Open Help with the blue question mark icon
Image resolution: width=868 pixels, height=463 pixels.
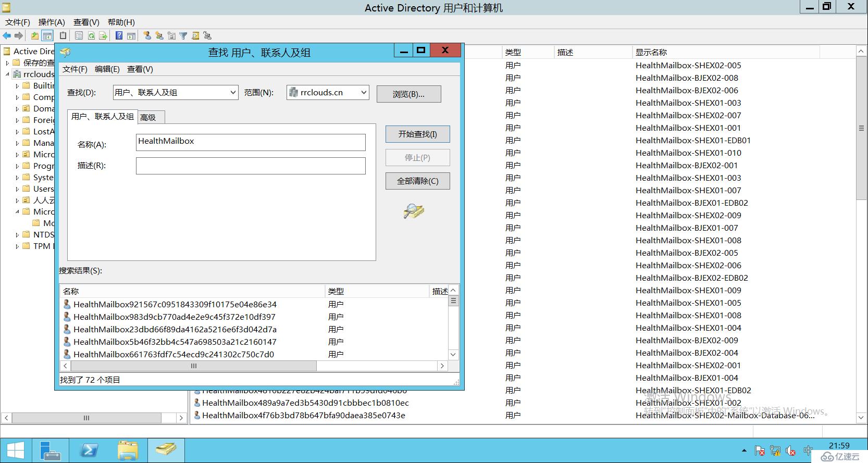pyautogui.click(x=119, y=36)
